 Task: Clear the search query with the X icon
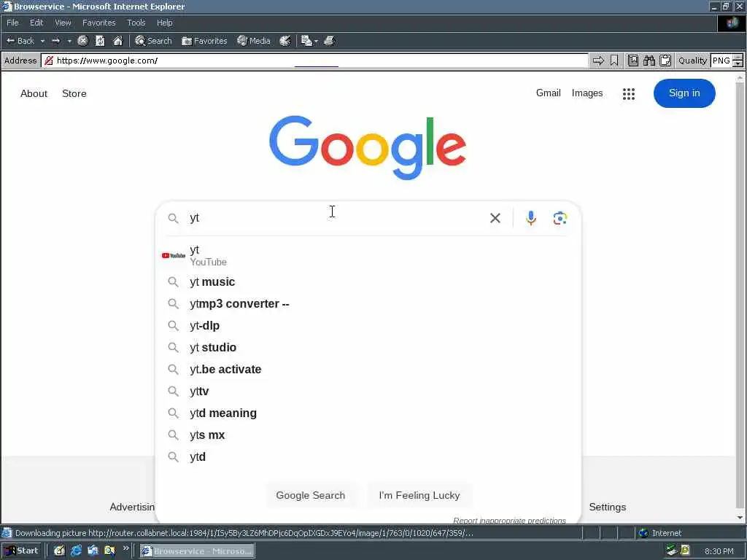pos(495,218)
